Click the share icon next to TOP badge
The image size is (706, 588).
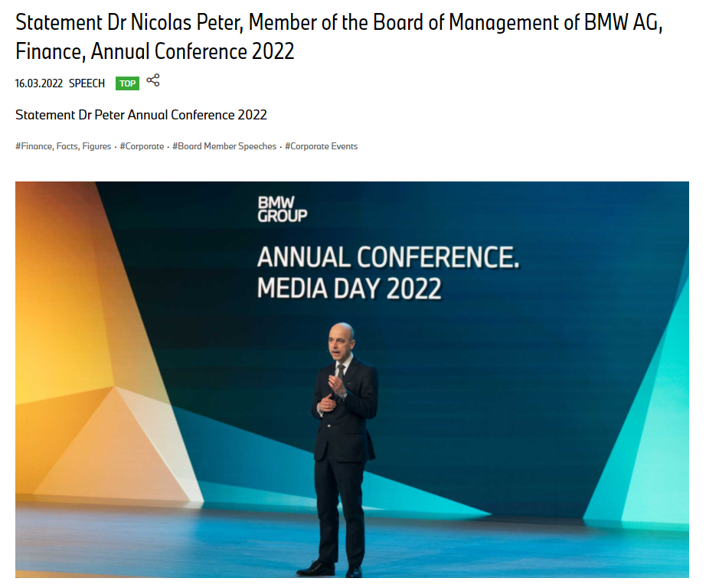tap(153, 80)
